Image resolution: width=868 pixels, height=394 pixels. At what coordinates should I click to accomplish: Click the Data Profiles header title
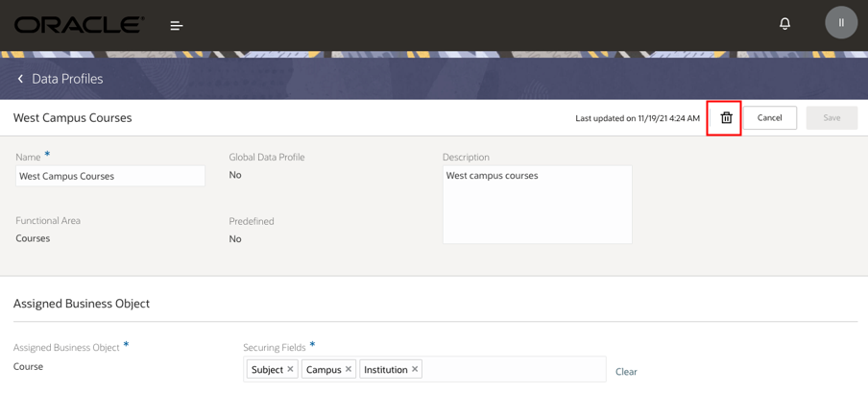67,79
